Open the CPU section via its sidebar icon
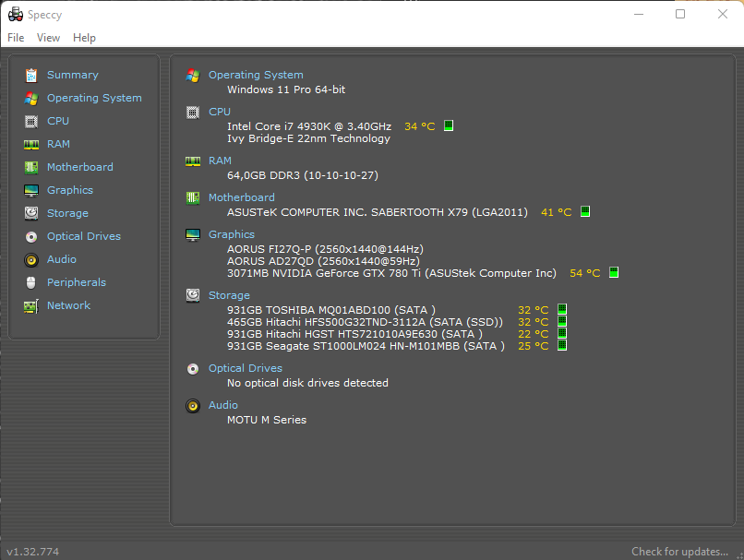This screenshot has width=744, height=560. point(32,121)
